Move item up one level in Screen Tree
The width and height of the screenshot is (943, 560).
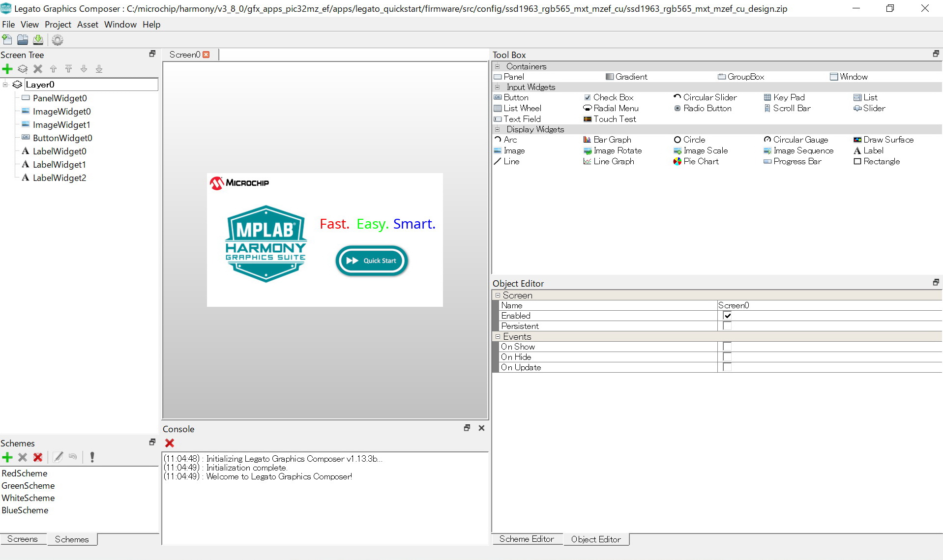53,69
